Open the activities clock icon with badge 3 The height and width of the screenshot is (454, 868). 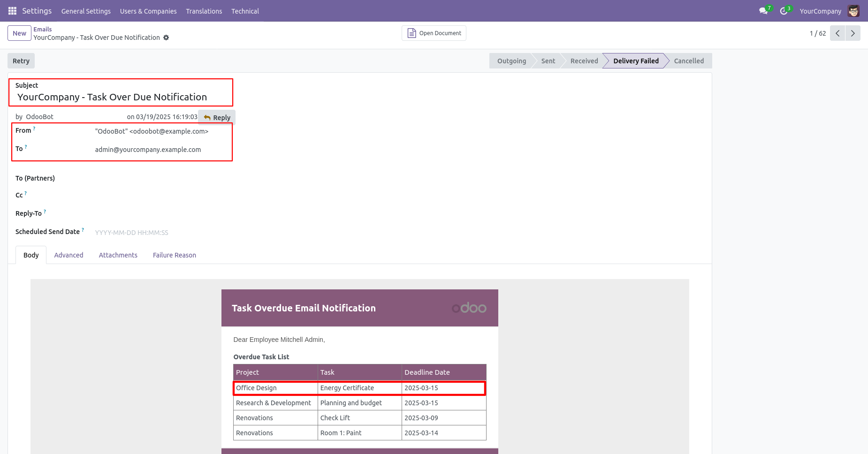[x=784, y=11]
